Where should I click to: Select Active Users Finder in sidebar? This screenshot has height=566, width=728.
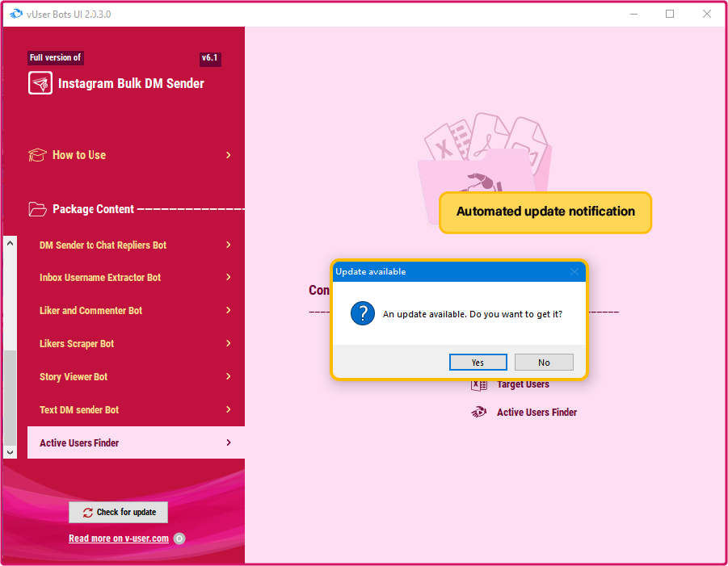click(x=136, y=442)
